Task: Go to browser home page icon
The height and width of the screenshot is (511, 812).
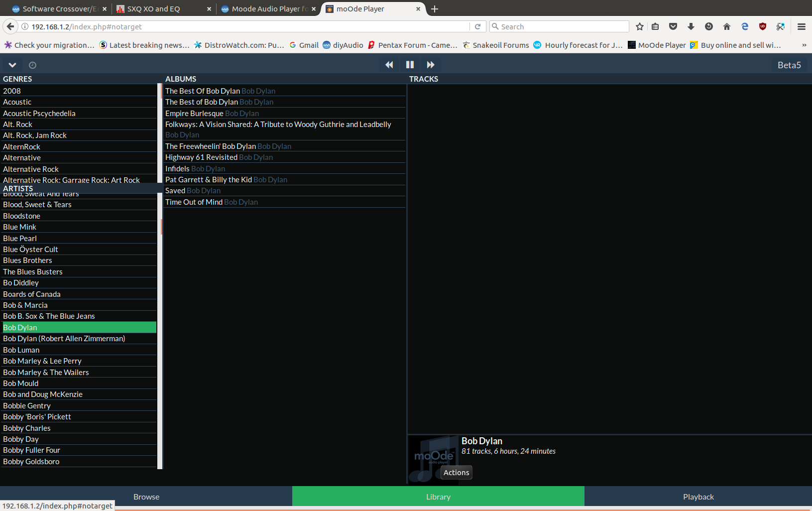Action: [727, 26]
